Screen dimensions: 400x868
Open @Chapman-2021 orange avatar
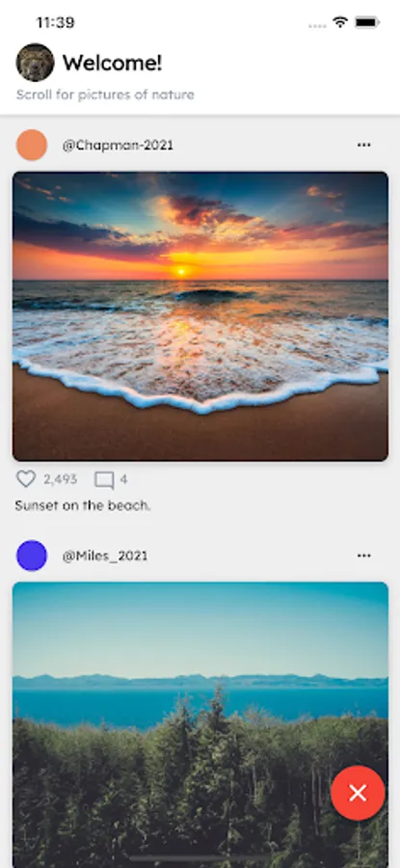[32, 145]
